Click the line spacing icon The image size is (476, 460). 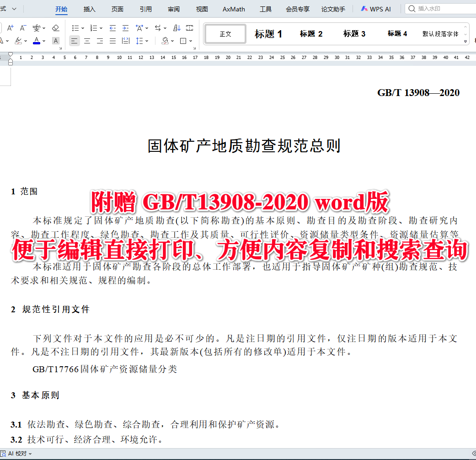click(139, 41)
